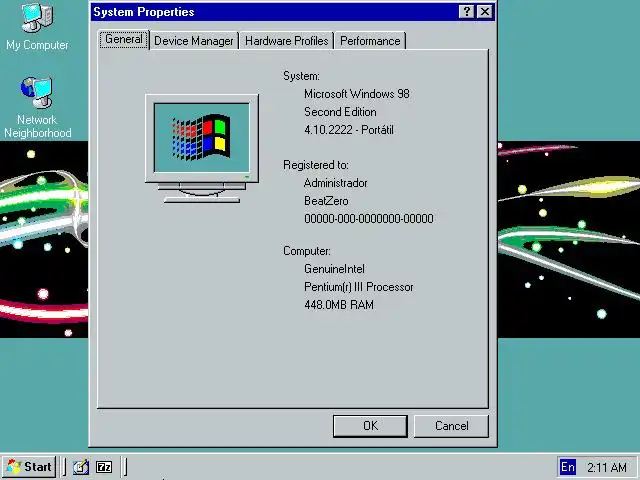Click the Windows logo monitor image

[202, 149]
